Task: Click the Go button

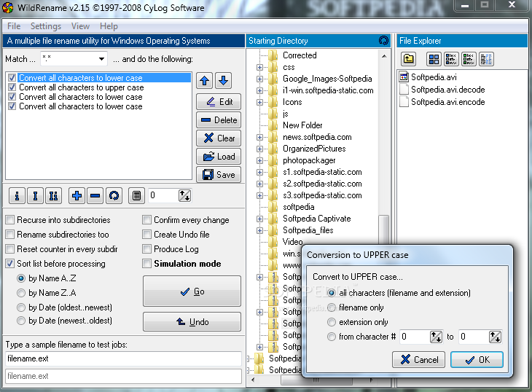Action: (x=192, y=291)
